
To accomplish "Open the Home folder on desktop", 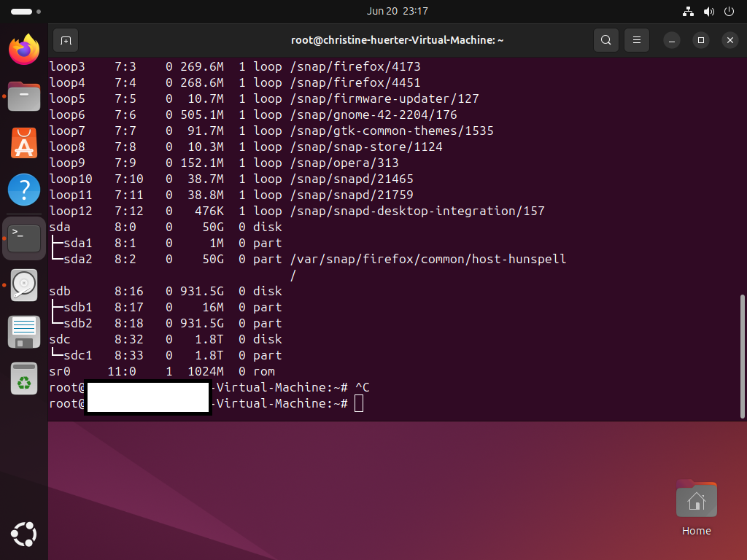I will (x=696, y=508).
